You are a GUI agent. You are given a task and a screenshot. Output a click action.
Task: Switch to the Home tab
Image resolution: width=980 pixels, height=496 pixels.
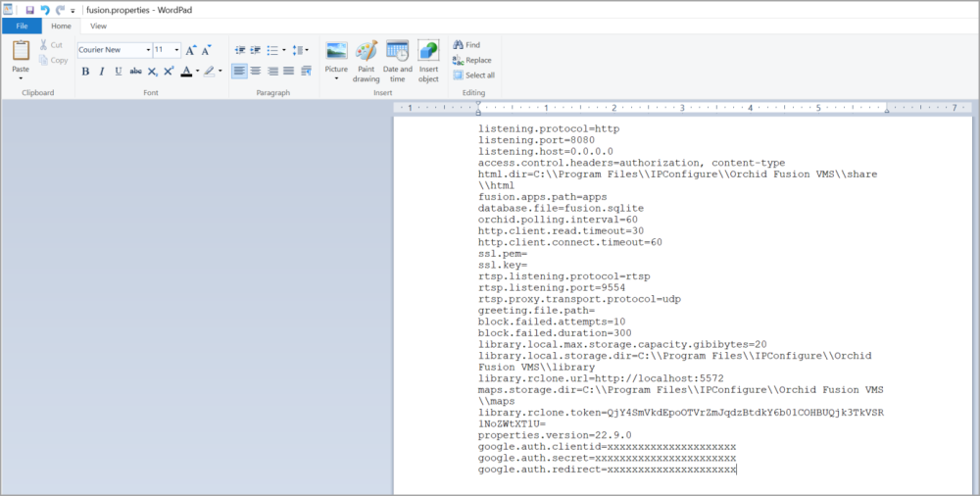(61, 26)
